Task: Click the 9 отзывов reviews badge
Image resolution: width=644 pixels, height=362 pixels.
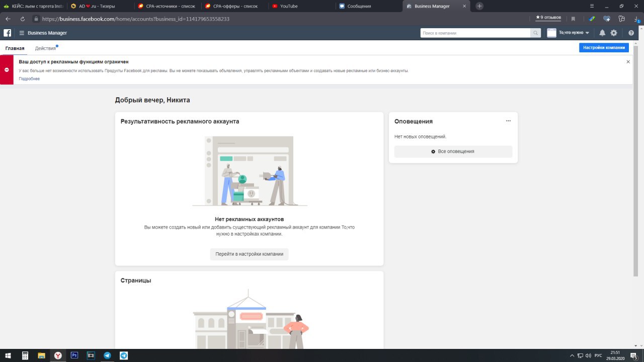Action: [548, 18]
